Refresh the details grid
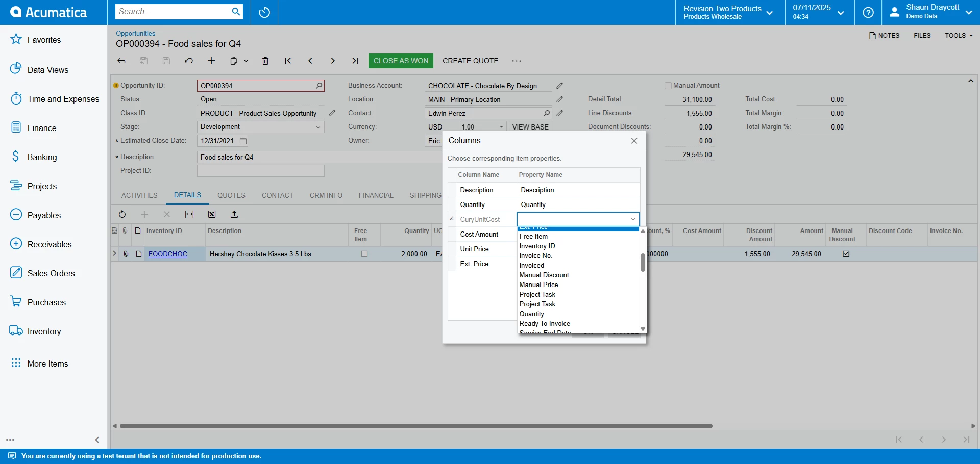The height and width of the screenshot is (464, 980). click(122, 214)
